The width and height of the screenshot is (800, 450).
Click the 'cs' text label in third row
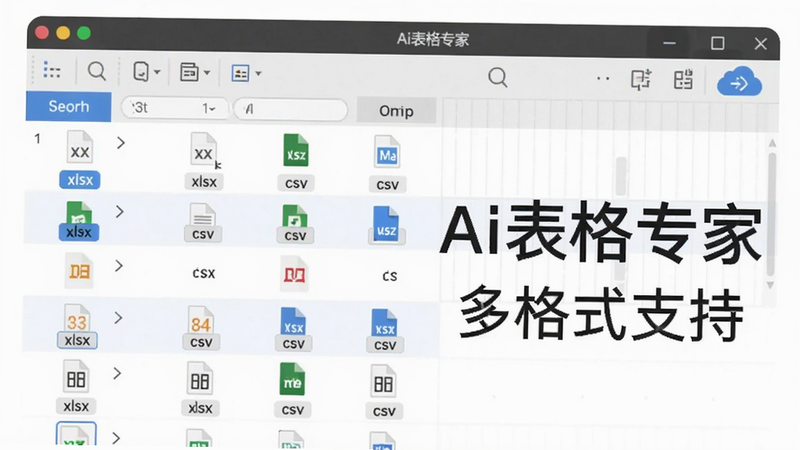click(x=389, y=276)
